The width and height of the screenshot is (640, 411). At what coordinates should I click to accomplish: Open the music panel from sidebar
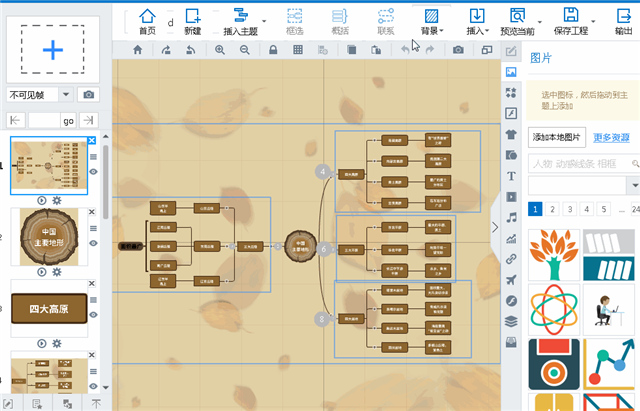pyautogui.click(x=511, y=217)
